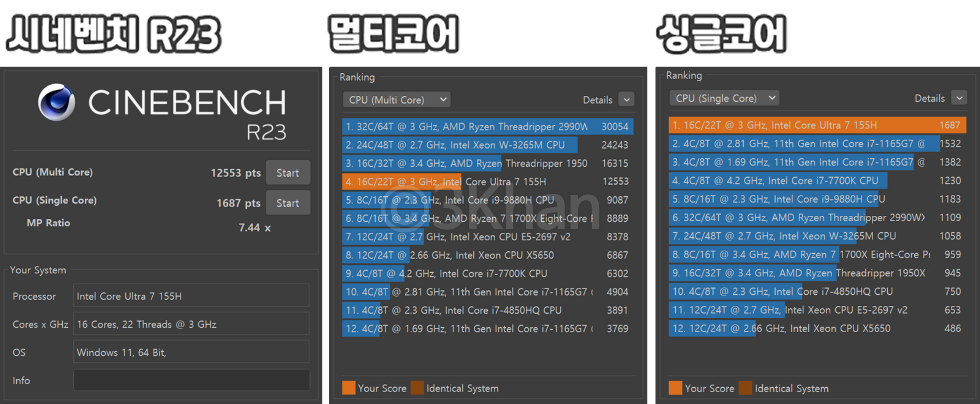Viewport: 980px width, 404px height.
Task: Select single core row Xeon E5-2697 v2 653
Action: coord(817,310)
